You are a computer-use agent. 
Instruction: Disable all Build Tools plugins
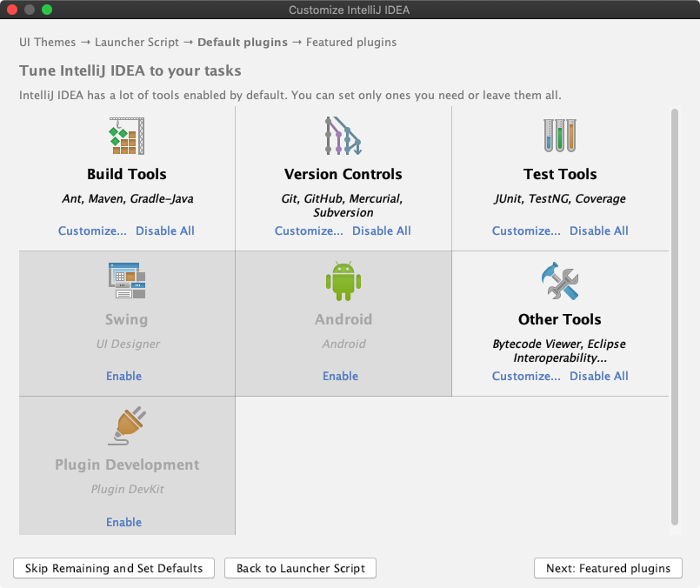[x=165, y=231]
